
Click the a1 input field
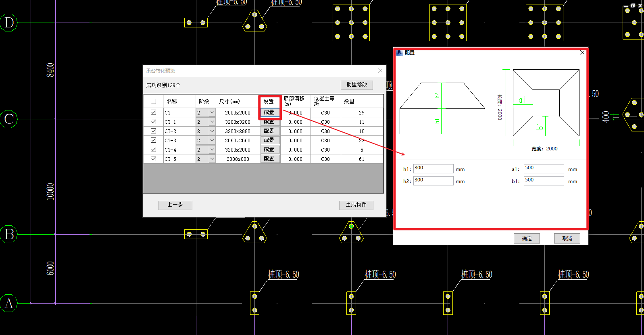coord(544,169)
